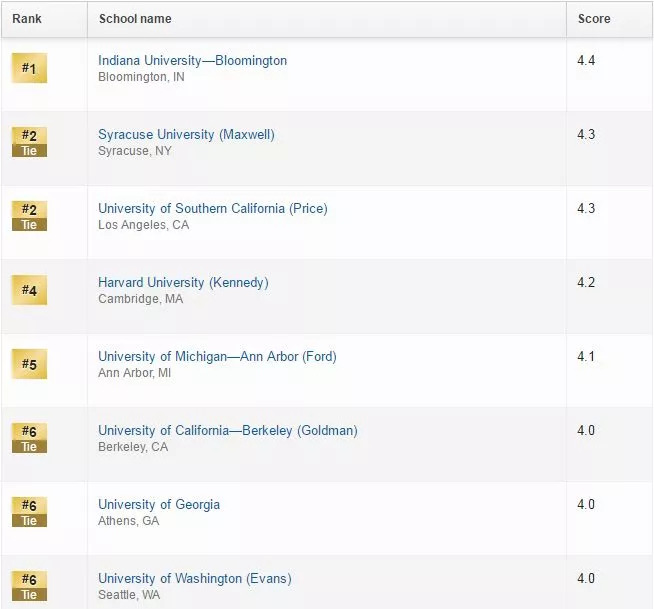Click the #6 Tie badge for Berkeley

point(29,438)
